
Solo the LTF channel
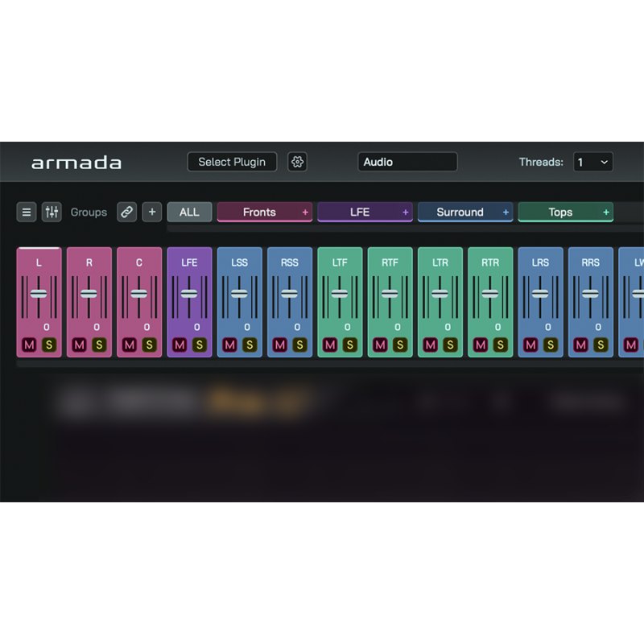(x=350, y=345)
